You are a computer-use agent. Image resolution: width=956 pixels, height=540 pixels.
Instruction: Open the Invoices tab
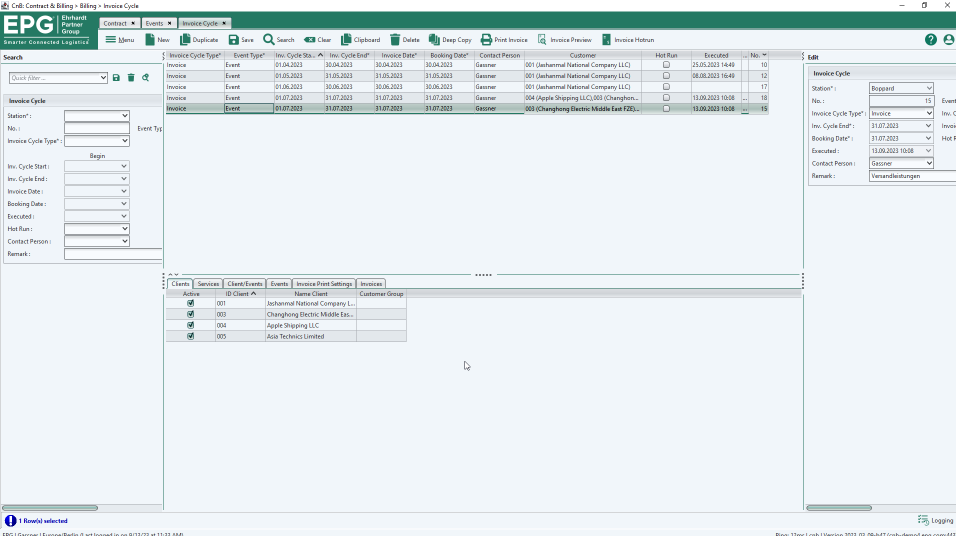coord(371,284)
